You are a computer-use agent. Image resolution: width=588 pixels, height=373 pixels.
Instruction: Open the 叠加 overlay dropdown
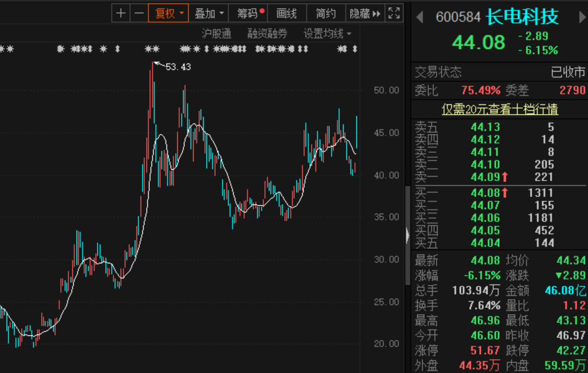pos(209,14)
